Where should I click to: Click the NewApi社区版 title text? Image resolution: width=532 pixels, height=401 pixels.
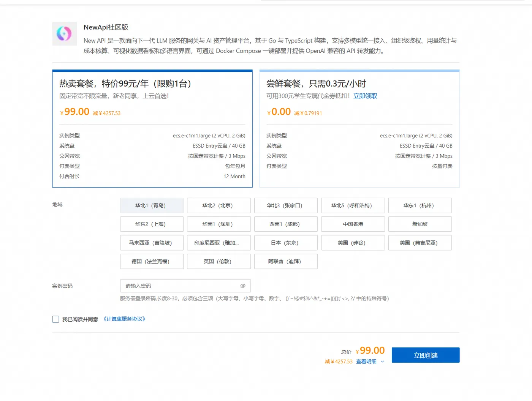(106, 27)
